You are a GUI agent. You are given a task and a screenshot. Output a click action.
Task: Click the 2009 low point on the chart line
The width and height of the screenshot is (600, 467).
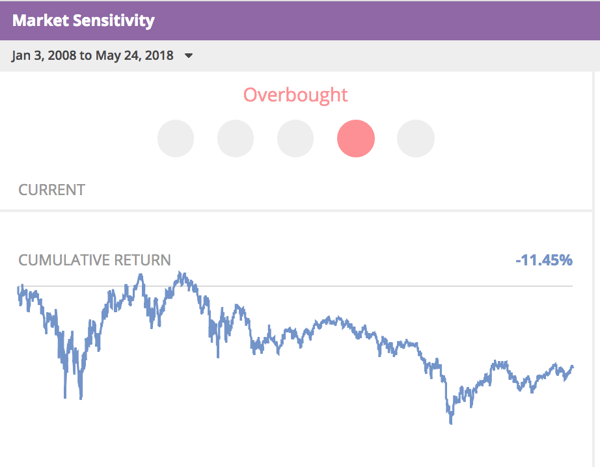(81, 397)
